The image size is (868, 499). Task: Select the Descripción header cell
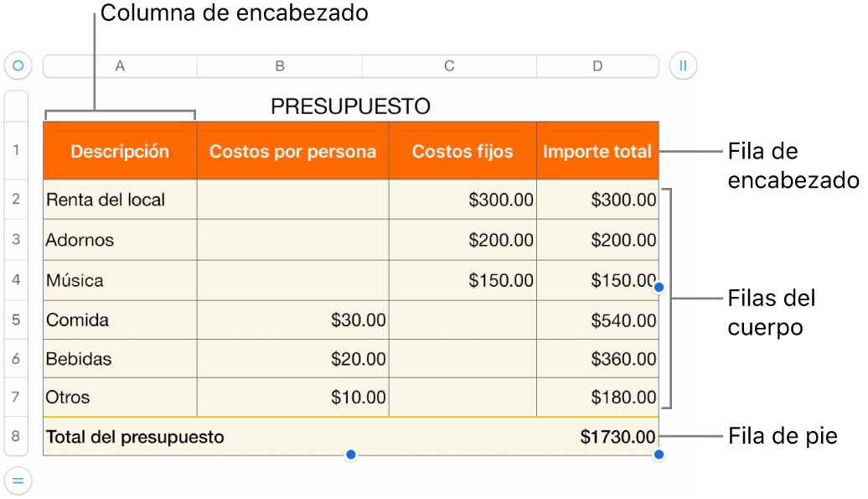[x=118, y=151]
